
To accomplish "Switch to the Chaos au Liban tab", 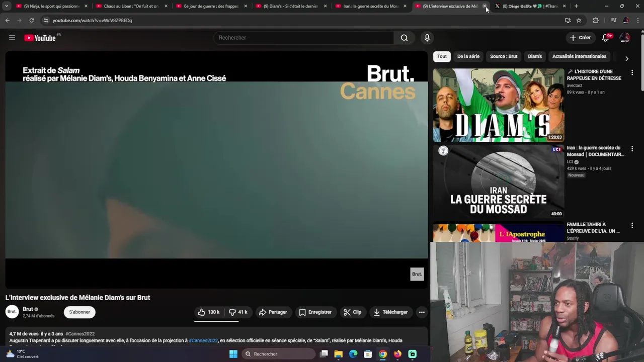I will pyautogui.click(x=132, y=6).
